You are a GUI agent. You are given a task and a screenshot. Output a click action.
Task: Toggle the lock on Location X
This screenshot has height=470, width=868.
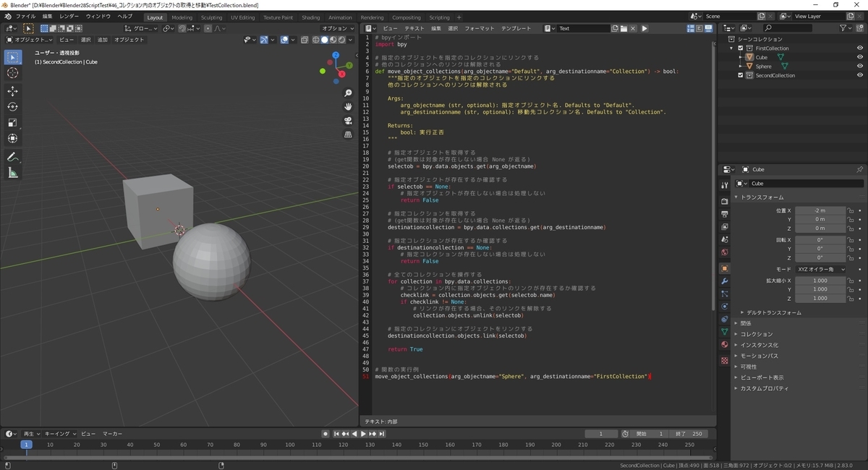click(x=851, y=210)
